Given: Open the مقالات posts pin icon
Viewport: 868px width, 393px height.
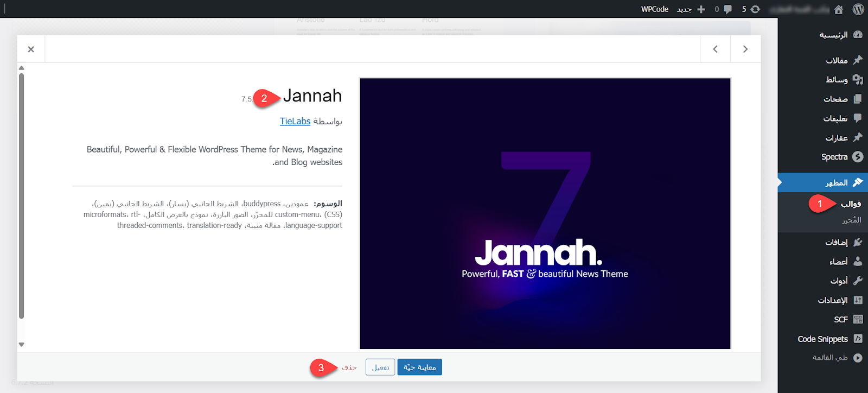Looking at the screenshot, I should (x=858, y=60).
